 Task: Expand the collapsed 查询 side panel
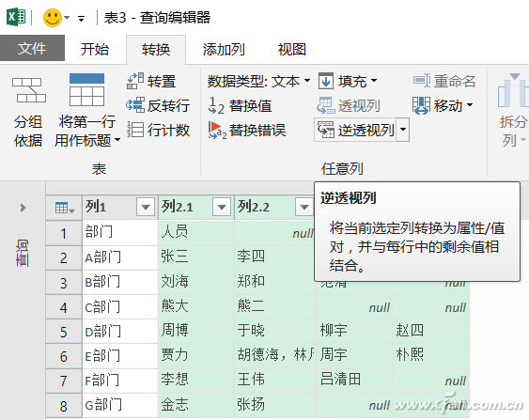point(23,207)
